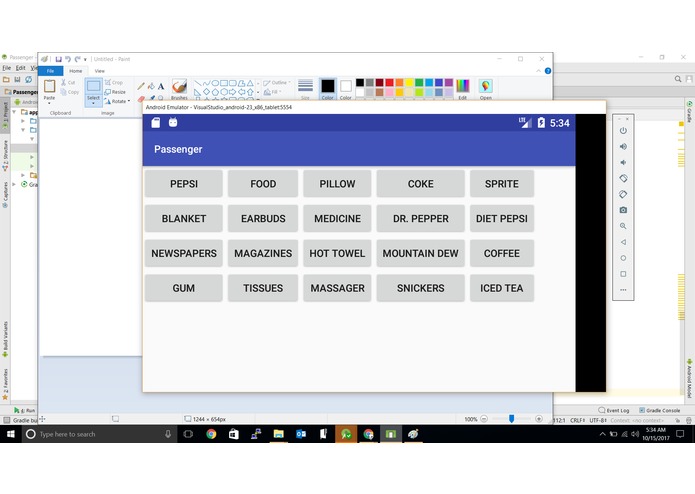Tap the MASSAGER button
This screenshot has width=695, height=494.
tap(337, 288)
